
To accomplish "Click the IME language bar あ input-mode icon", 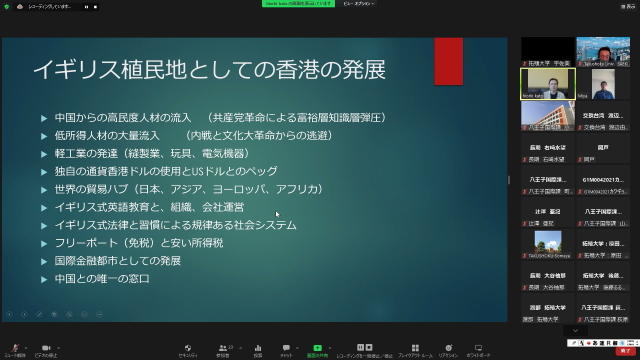I will point(596,343).
